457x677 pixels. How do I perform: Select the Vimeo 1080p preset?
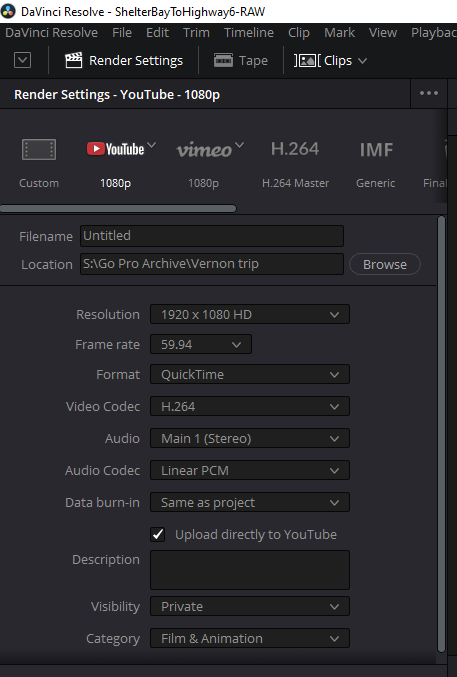(x=203, y=165)
